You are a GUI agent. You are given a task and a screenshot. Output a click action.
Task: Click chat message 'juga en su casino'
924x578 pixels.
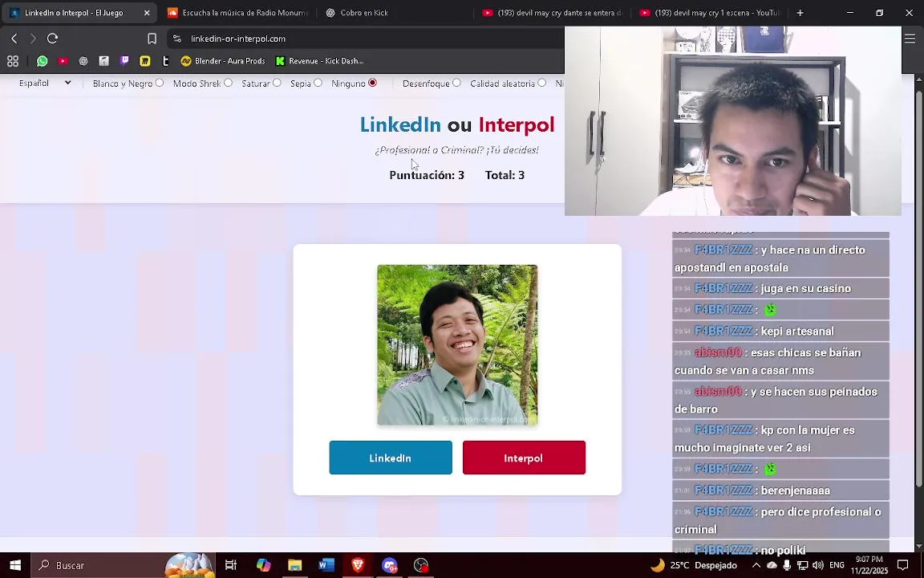click(780, 288)
